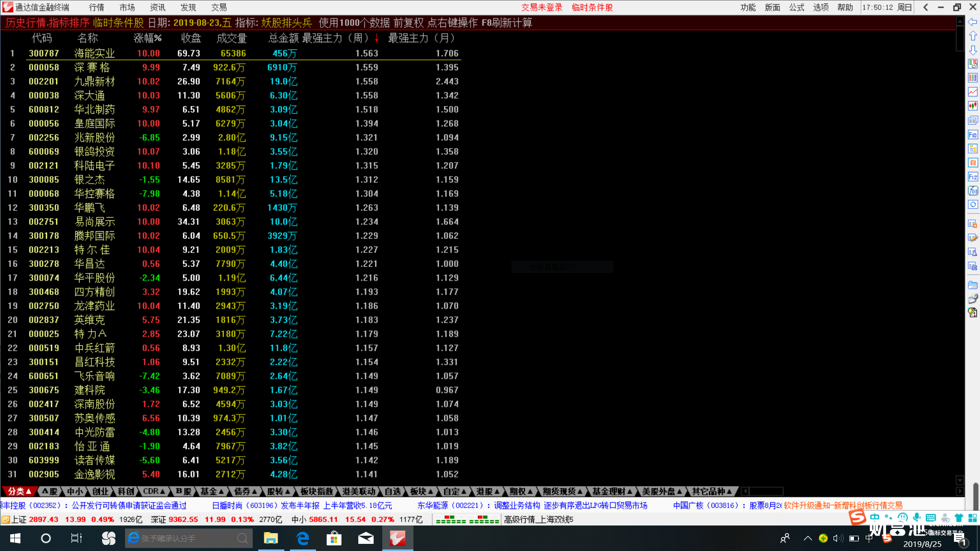Viewport: 980px width, 551px height.
Task: Click the 交易未登录 link
Action: (542, 8)
